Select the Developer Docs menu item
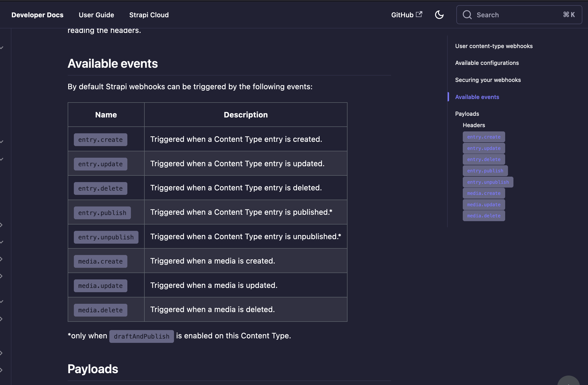 (x=37, y=15)
